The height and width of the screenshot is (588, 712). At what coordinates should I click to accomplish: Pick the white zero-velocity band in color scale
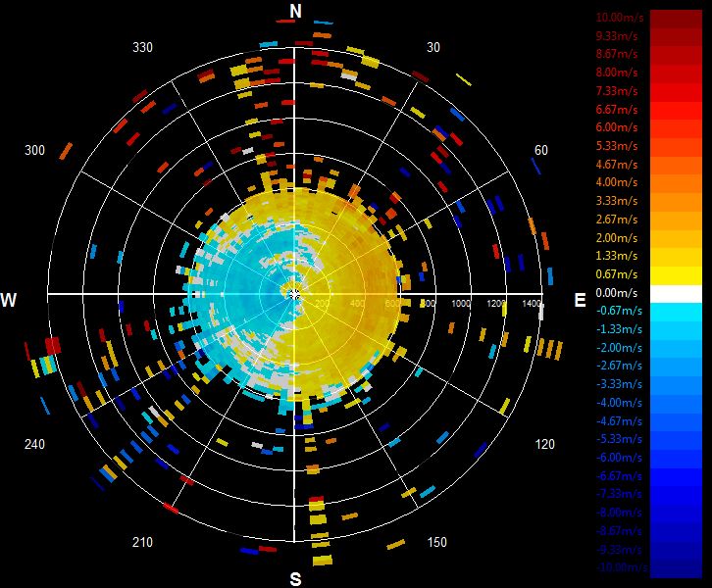click(676, 294)
